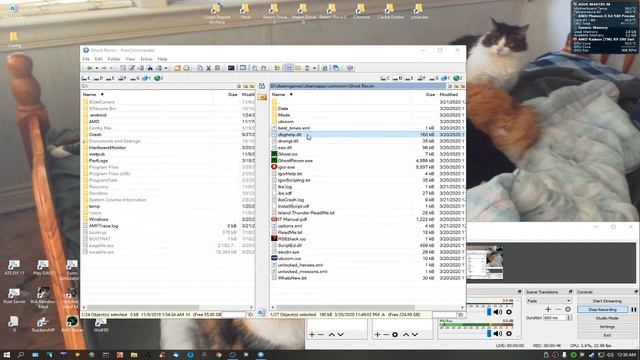640x360 pixels.
Task: Go back using FreeCommander's back arrow
Action: point(89,68)
